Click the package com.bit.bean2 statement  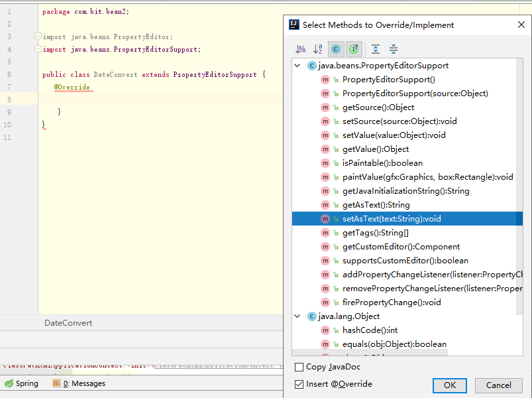(85, 11)
